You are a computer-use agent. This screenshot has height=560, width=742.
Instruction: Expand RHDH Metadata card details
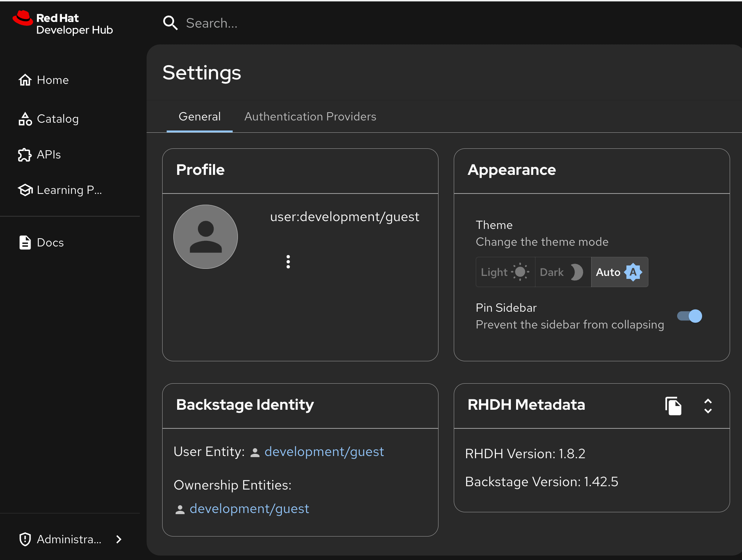point(708,406)
